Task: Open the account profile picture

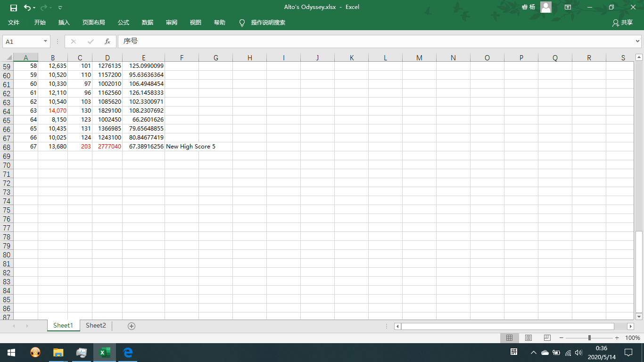Action: [x=546, y=7]
